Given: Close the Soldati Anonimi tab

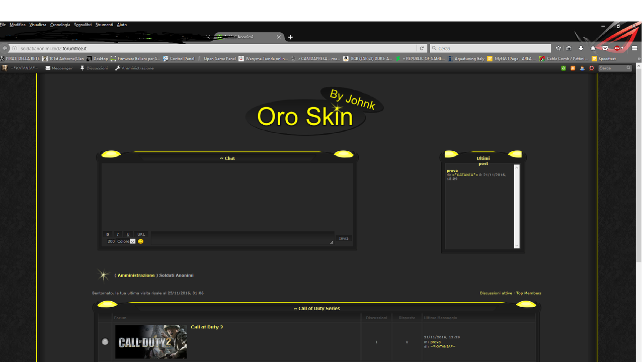Looking at the screenshot, I should pyautogui.click(x=279, y=37).
